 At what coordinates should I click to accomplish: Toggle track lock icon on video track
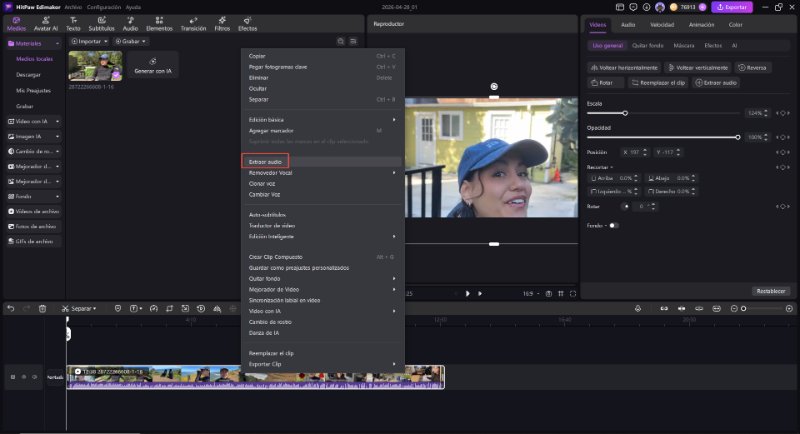pos(23,377)
